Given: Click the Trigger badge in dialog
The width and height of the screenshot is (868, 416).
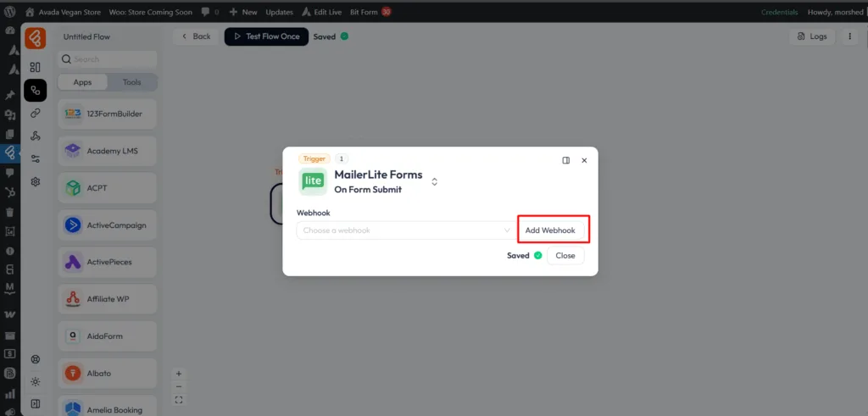Looking at the screenshot, I should (x=314, y=158).
